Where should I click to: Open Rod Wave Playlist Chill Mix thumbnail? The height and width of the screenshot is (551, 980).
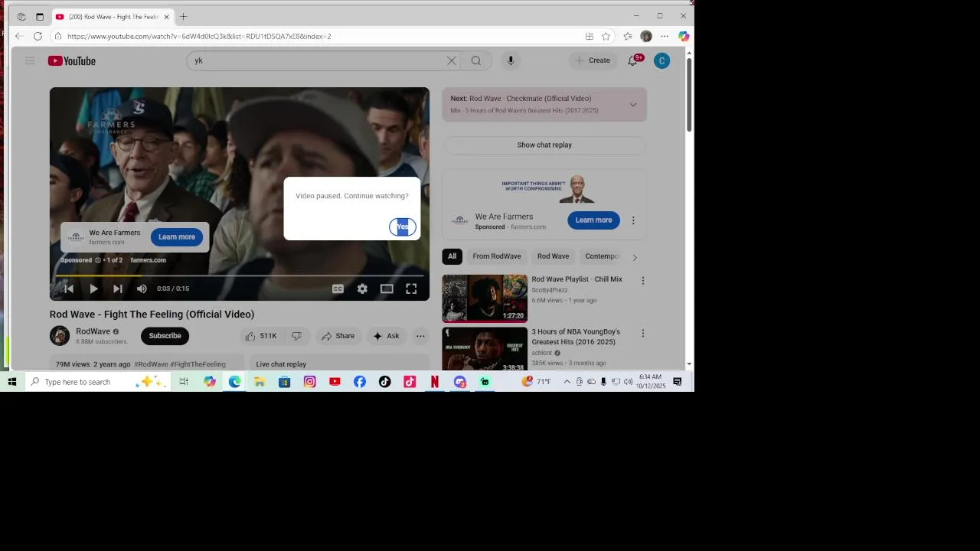point(485,298)
